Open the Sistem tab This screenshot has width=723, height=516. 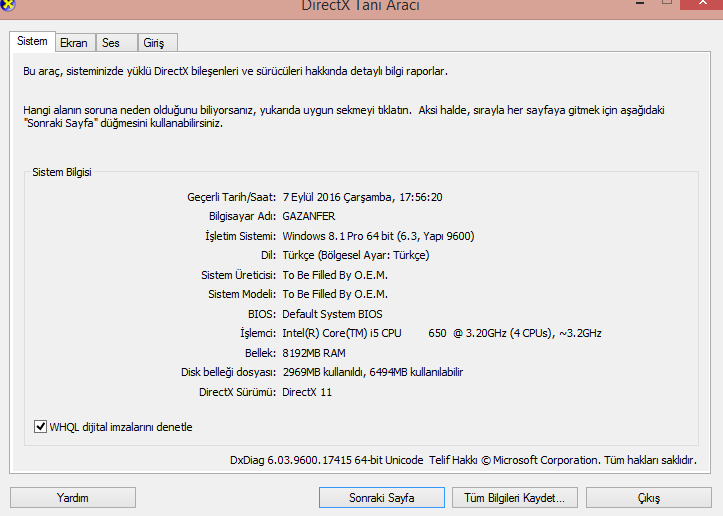(32, 41)
